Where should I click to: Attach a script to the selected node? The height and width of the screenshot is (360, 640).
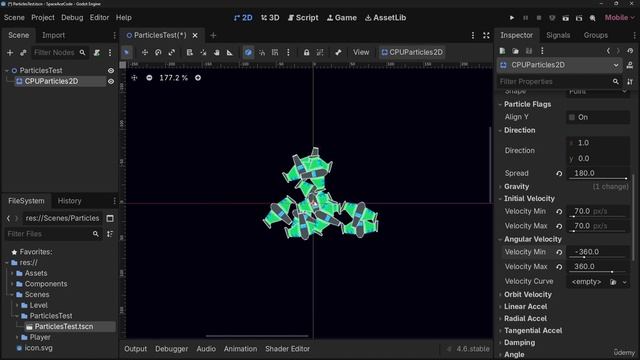pos(97,53)
